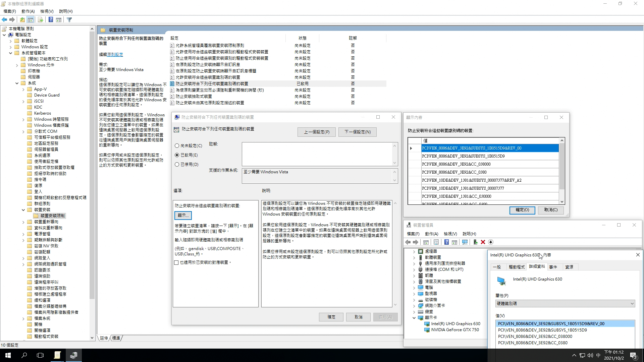This screenshot has height=362, width=644.
Task: Open the 屬性 combo box showing 硬體識別碼
Action: click(565, 304)
